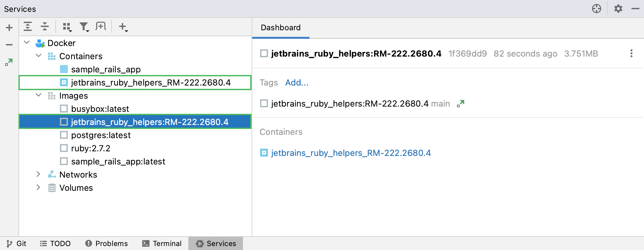Click the 3.751MB size text
The height and width of the screenshot is (250, 644).
point(581,54)
